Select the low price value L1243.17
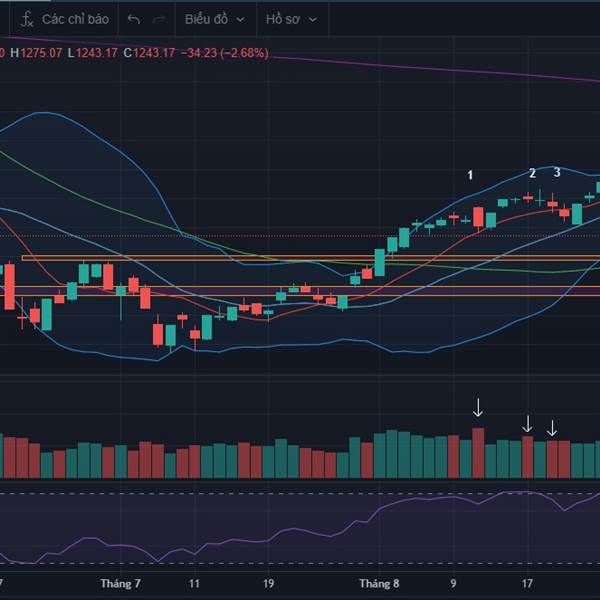 (x=92, y=53)
